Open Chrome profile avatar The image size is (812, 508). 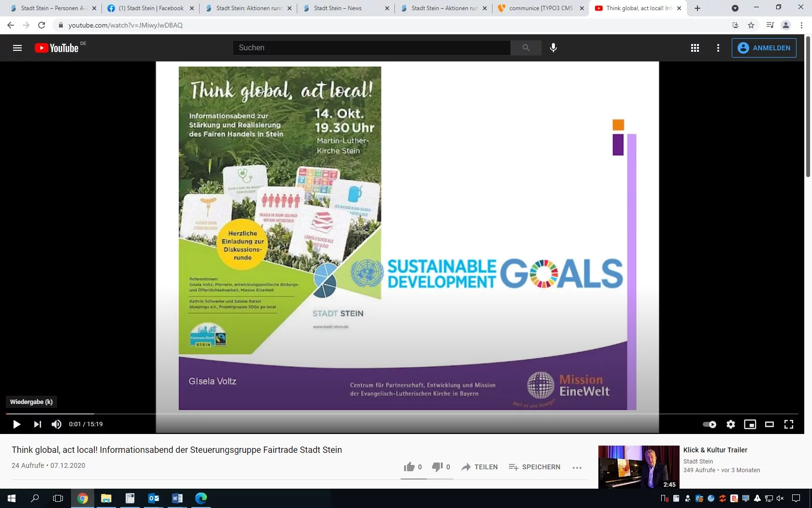(786, 25)
